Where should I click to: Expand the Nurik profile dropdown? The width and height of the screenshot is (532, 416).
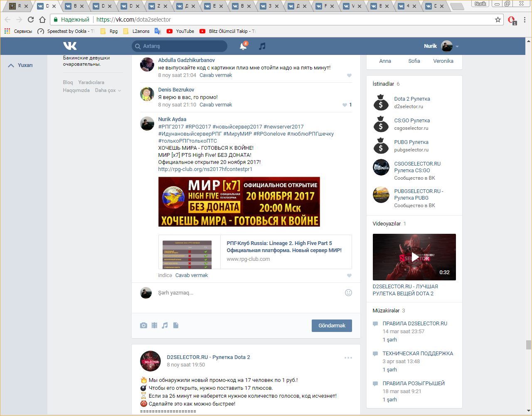tap(457, 47)
